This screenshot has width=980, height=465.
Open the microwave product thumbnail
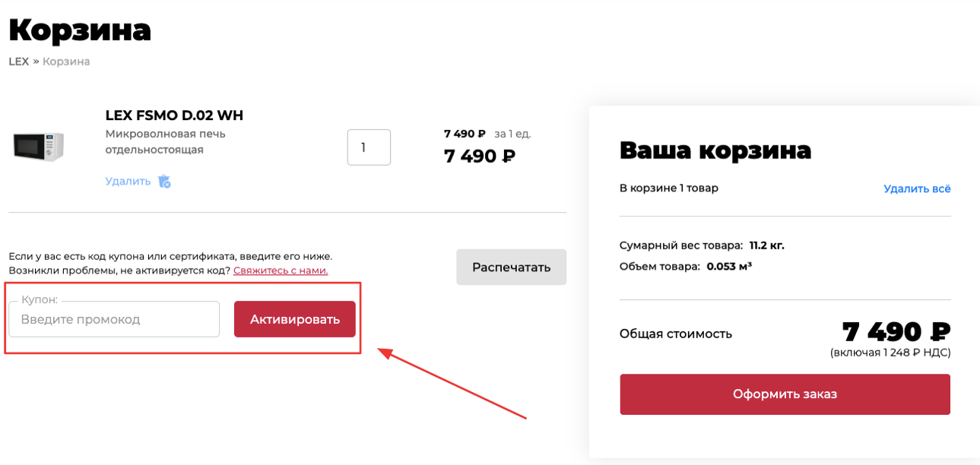pyautogui.click(x=38, y=146)
